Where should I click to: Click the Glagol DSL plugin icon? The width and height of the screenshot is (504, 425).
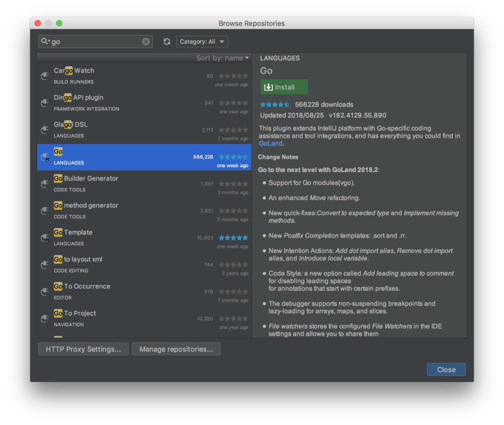point(45,130)
